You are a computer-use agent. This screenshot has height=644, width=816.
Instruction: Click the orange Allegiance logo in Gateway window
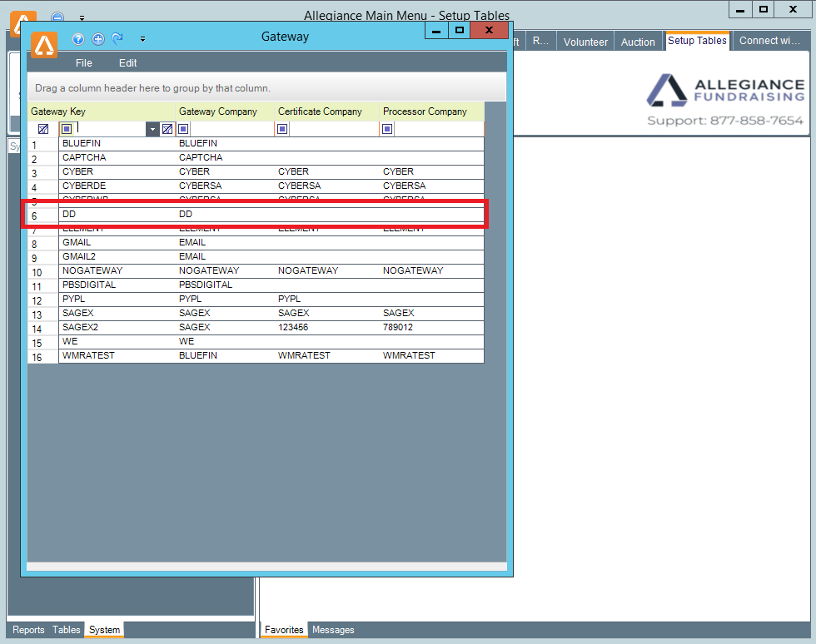click(44, 45)
